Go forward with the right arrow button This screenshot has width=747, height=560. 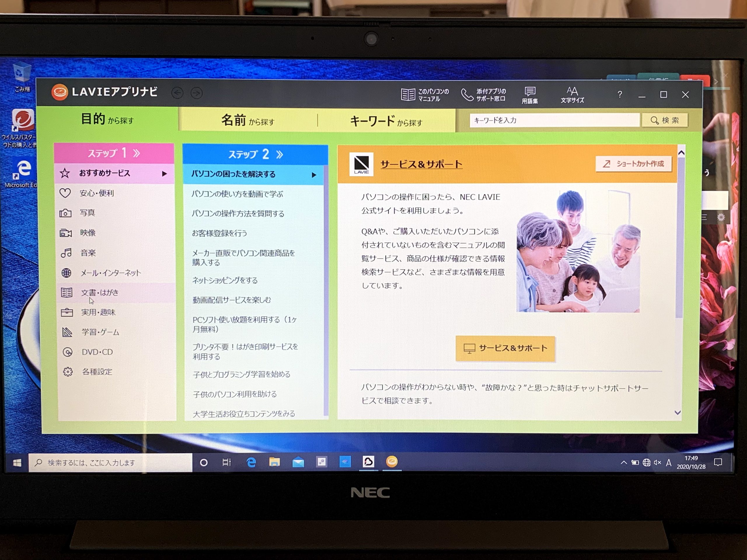point(197,93)
